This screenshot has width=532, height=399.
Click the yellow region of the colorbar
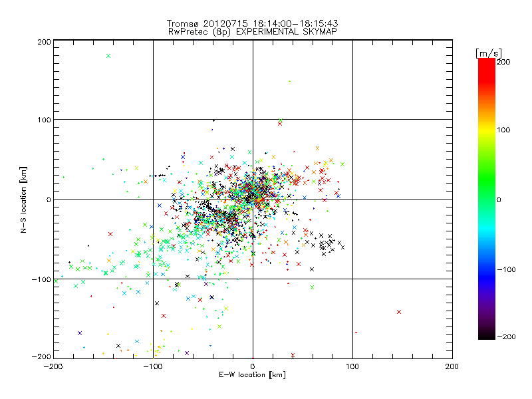click(x=487, y=130)
